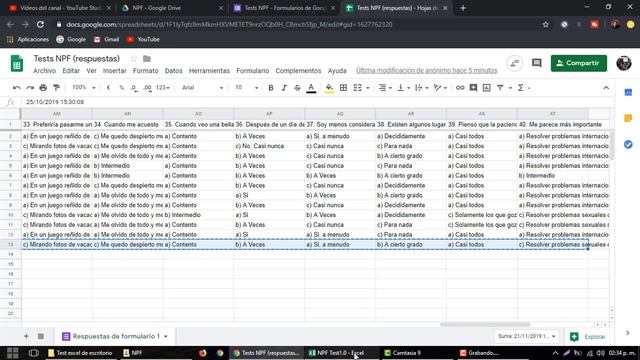The image size is (640, 360).
Task: Open last modification history link
Action: [427, 71]
